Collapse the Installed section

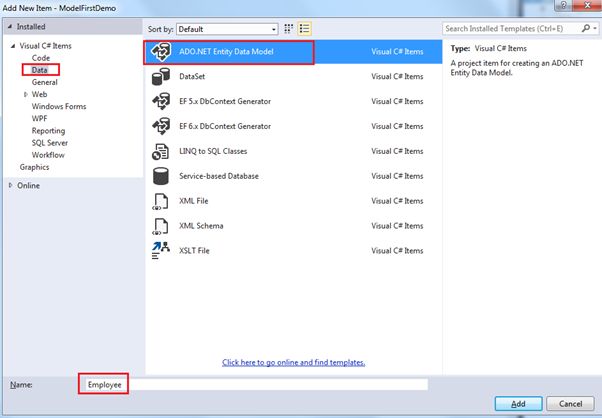click(x=10, y=27)
